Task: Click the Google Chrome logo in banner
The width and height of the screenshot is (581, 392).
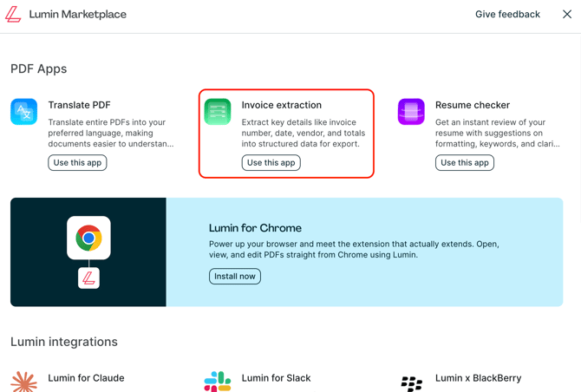Action: 88,238
